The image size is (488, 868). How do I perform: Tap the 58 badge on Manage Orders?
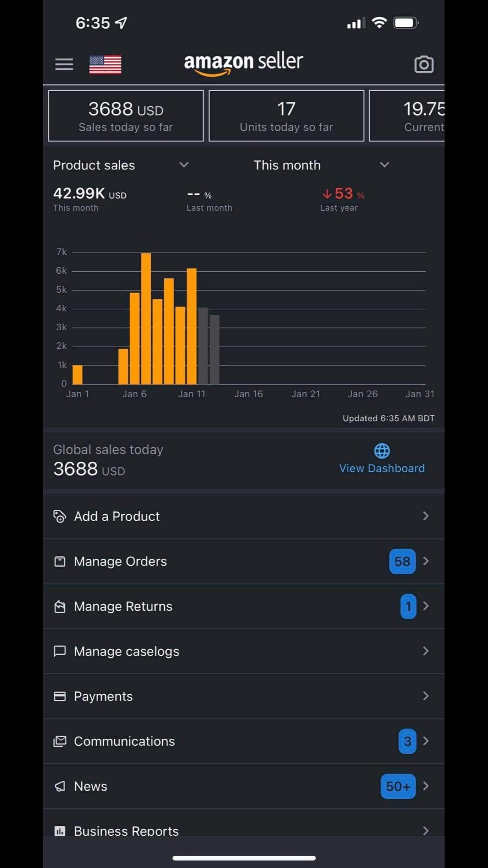tap(402, 561)
